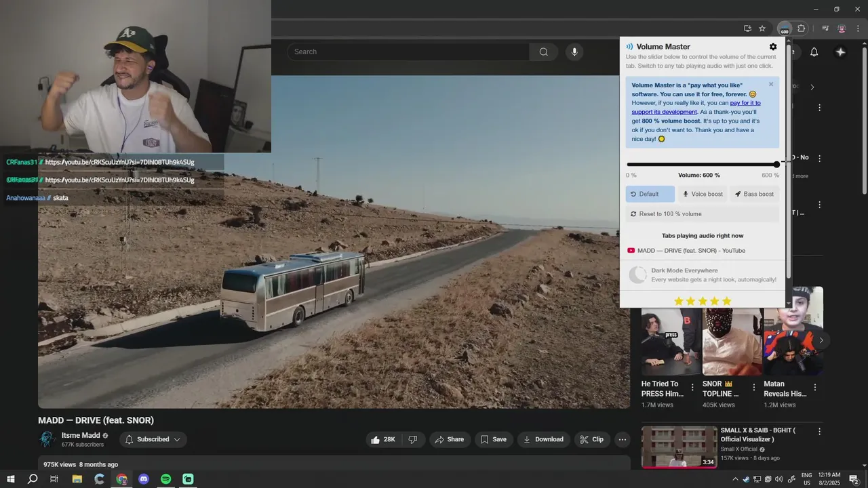868x488 pixels.
Task: Click the five-star rating row
Action: click(703, 301)
